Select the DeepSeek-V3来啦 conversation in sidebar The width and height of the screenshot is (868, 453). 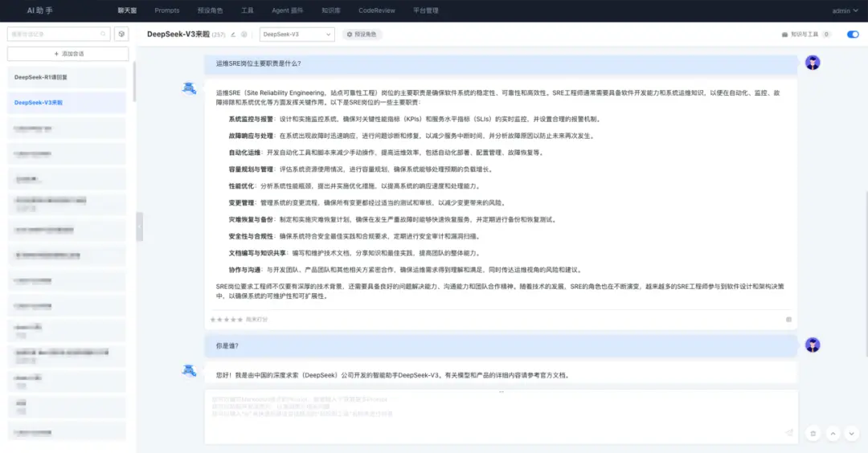click(x=67, y=103)
